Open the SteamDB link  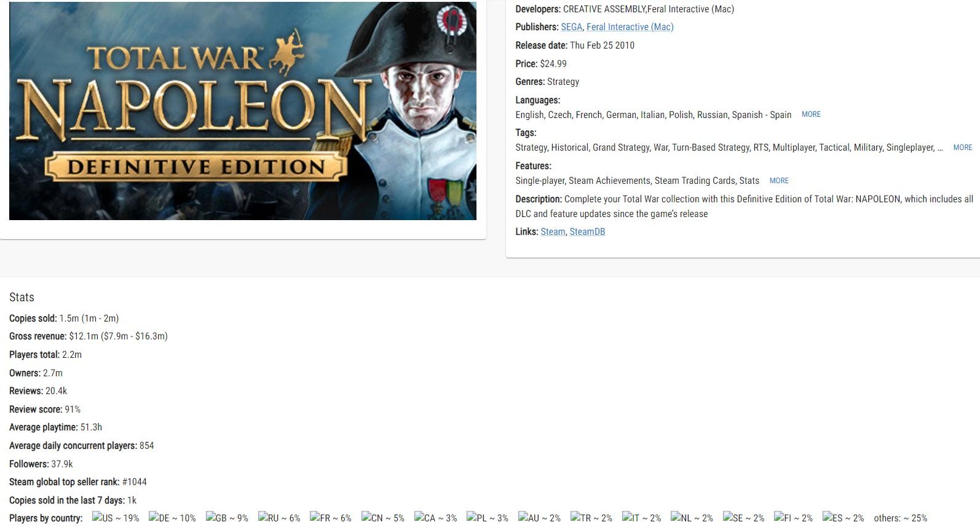click(587, 232)
